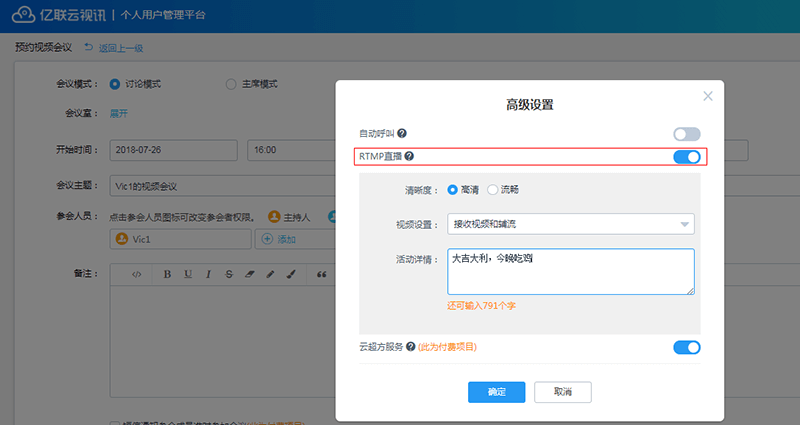Click the help icon beside RTMP直播

click(409, 156)
